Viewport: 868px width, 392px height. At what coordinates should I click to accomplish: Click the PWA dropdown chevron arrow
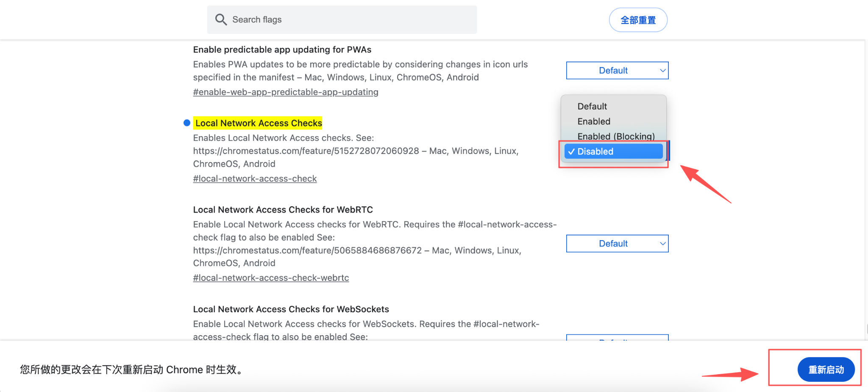tap(663, 70)
